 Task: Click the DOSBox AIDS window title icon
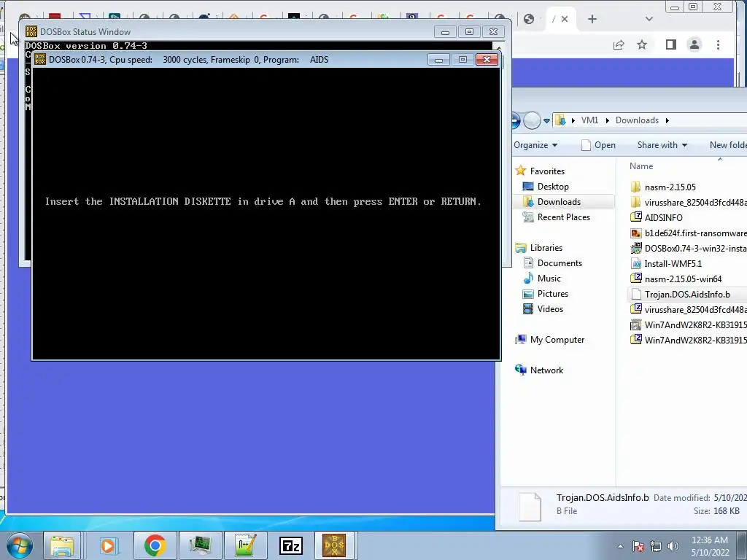[x=40, y=60]
